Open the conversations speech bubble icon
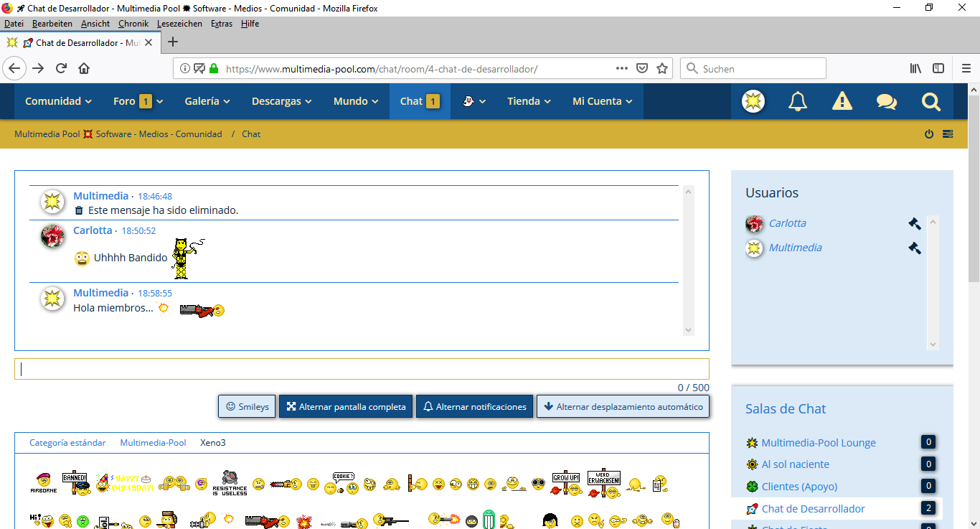 tap(887, 101)
